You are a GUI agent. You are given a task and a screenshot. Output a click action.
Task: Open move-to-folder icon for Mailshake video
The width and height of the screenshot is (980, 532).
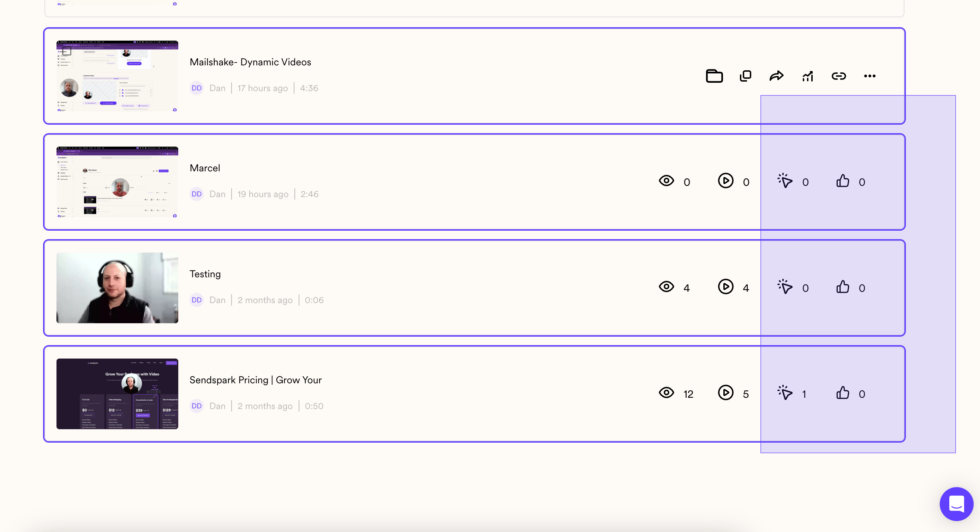(x=714, y=76)
